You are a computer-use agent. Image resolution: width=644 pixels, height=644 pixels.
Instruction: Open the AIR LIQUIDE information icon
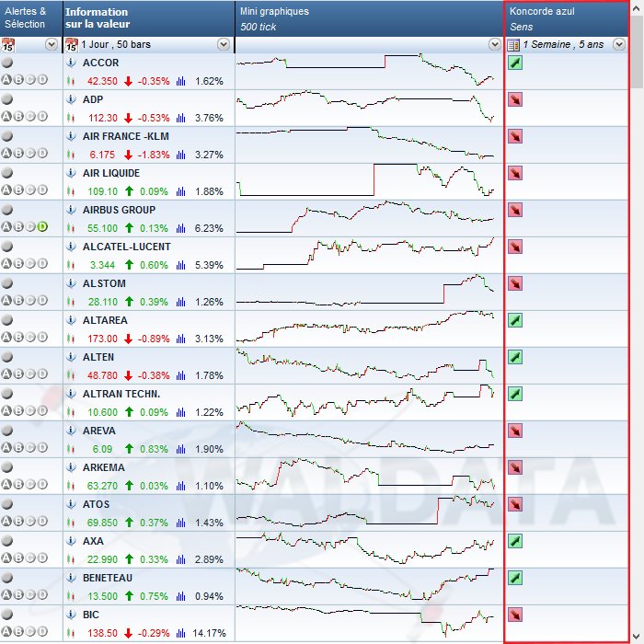71,173
